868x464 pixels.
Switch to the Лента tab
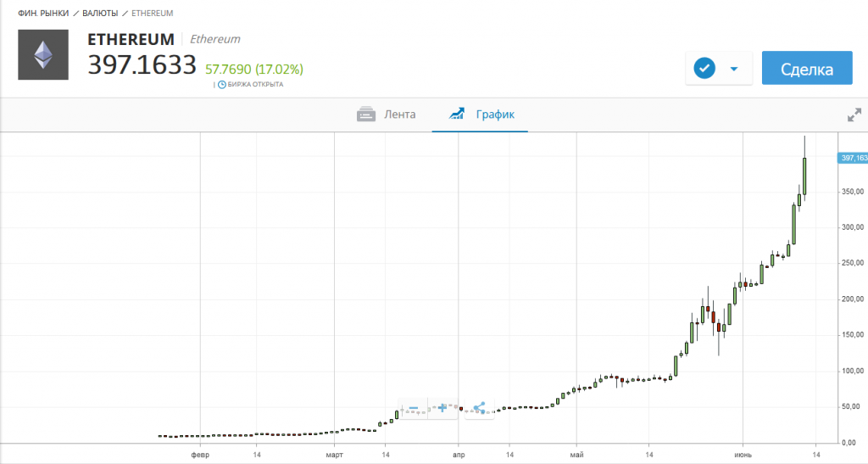[387, 115]
